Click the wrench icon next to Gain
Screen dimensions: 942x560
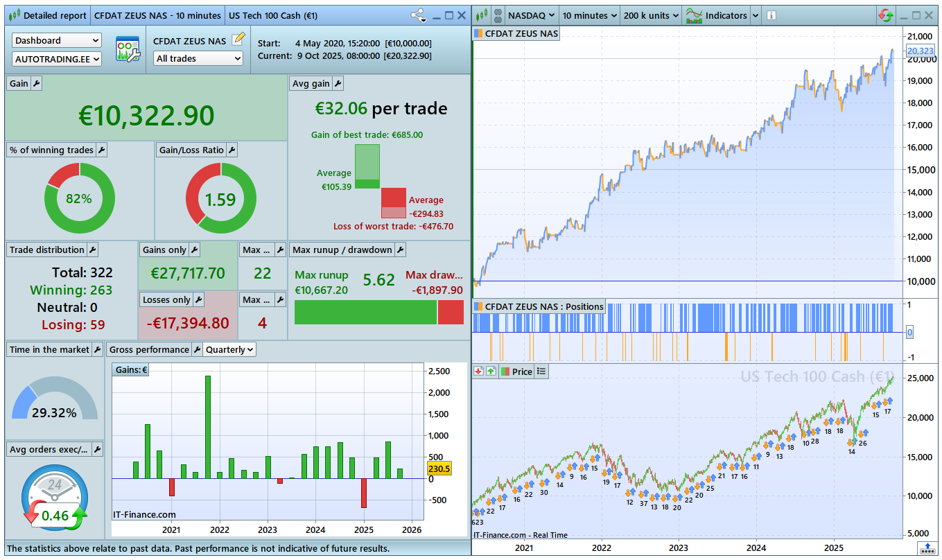37,83
